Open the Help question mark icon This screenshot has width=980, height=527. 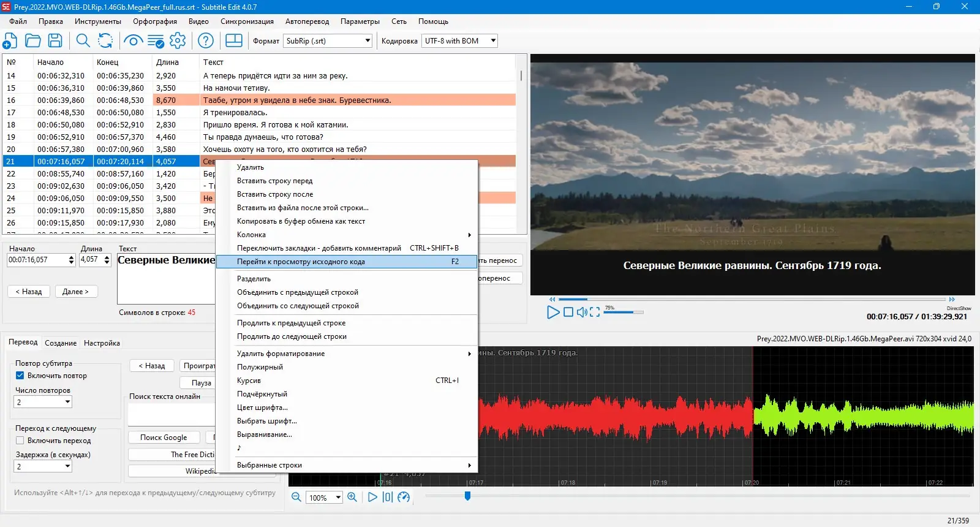206,41
